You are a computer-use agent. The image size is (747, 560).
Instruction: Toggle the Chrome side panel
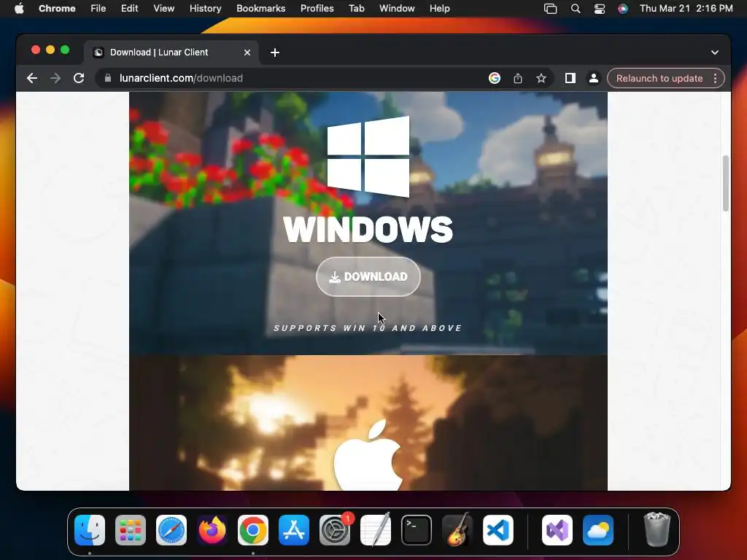[570, 78]
